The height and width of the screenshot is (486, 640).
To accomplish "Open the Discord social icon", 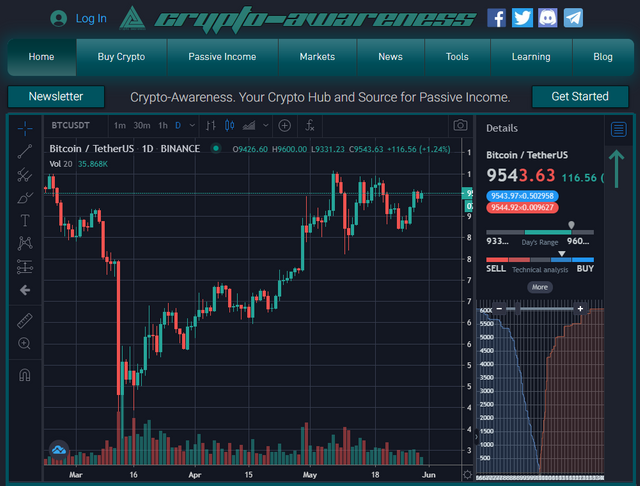I will point(548,18).
